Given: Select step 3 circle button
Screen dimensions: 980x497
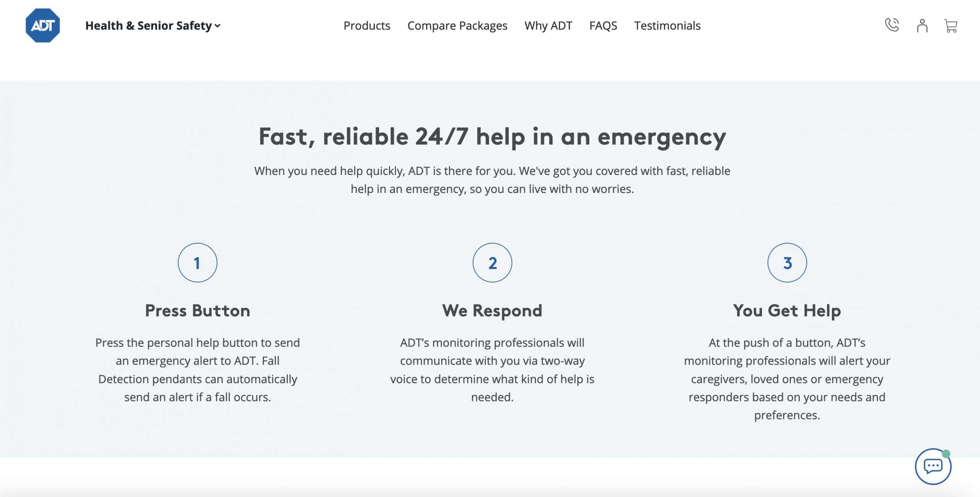Looking at the screenshot, I should (x=787, y=262).
